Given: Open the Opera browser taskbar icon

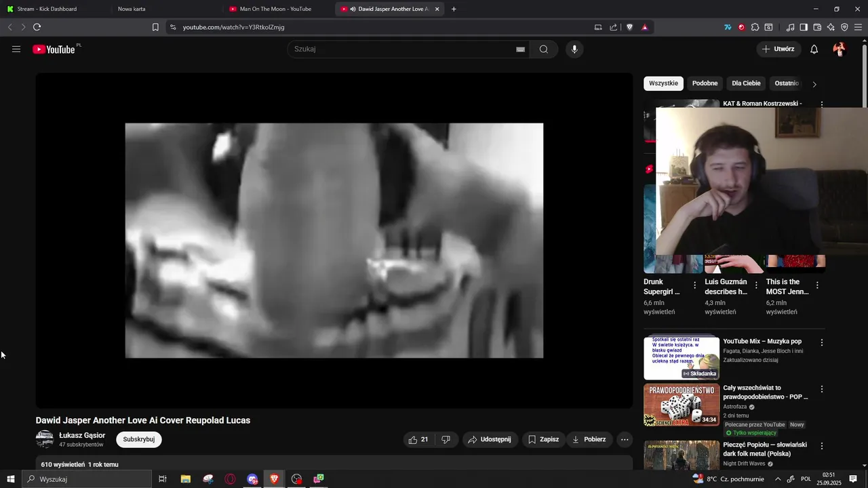Looking at the screenshot, I should 231,479.
